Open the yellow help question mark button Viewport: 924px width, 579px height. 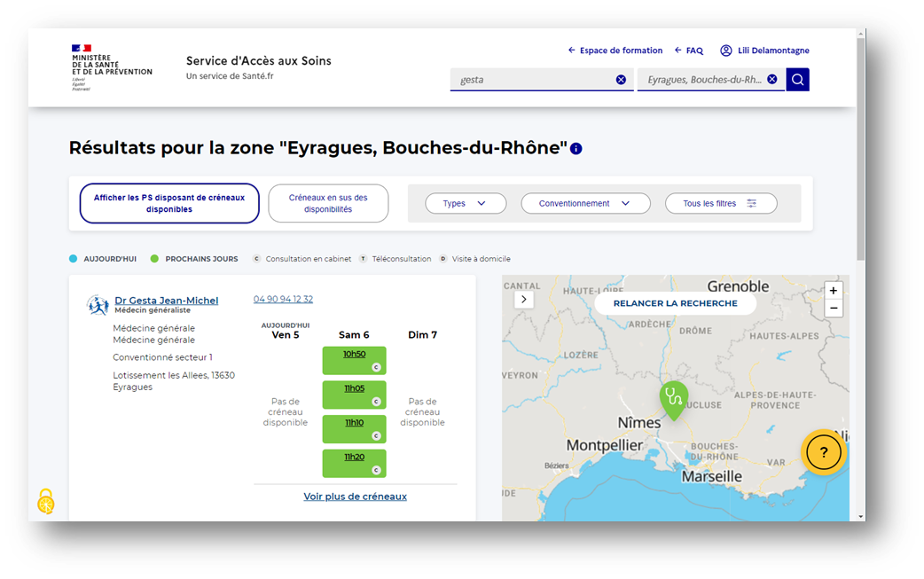pos(824,452)
